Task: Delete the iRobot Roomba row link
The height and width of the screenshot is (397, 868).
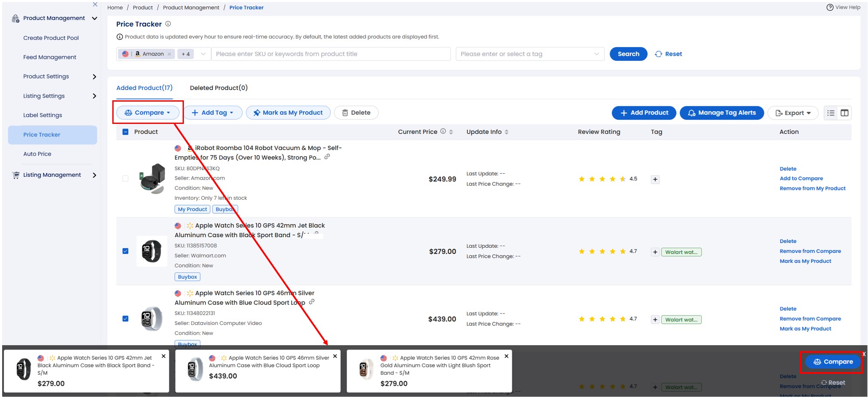Action: 788,169
